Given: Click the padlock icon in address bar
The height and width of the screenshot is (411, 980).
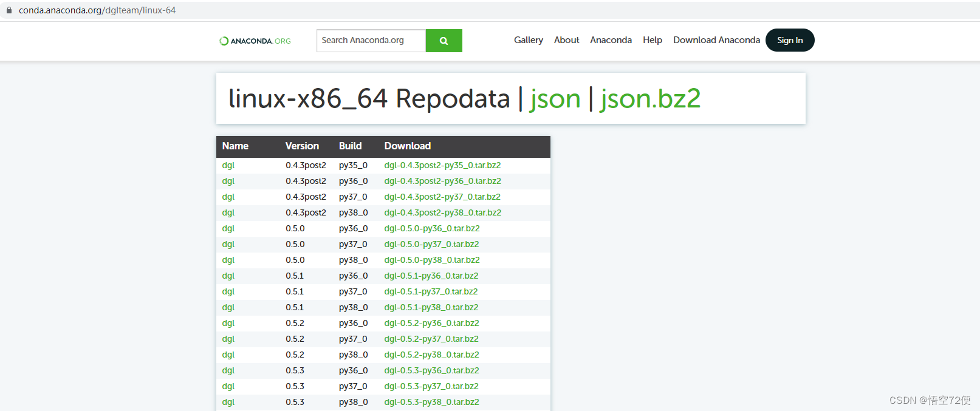Looking at the screenshot, I should click(x=9, y=10).
